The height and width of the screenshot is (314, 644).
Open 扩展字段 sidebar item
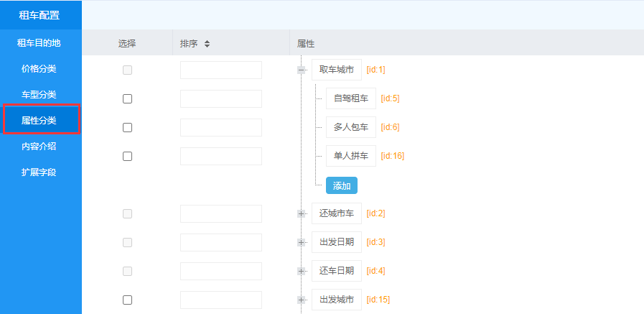click(x=40, y=172)
